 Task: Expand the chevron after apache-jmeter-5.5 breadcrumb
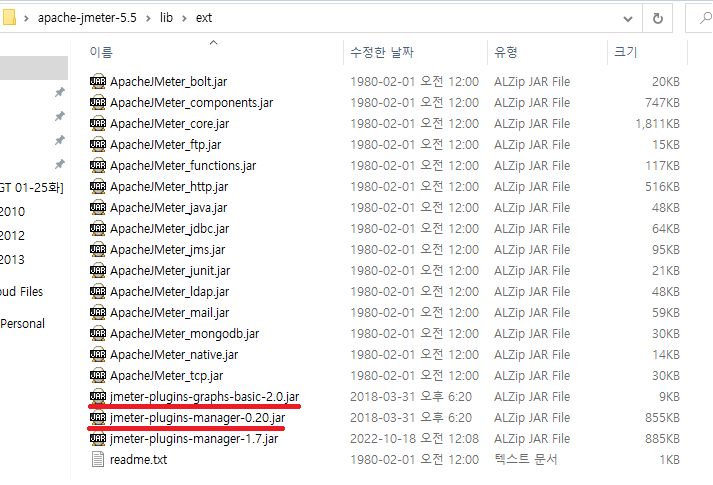click(149, 18)
